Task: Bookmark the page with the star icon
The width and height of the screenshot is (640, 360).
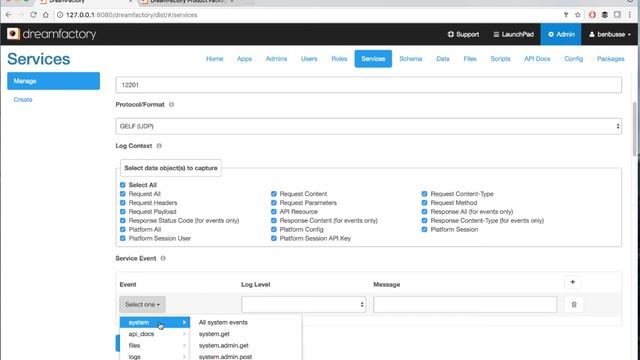Action: click(x=578, y=15)
